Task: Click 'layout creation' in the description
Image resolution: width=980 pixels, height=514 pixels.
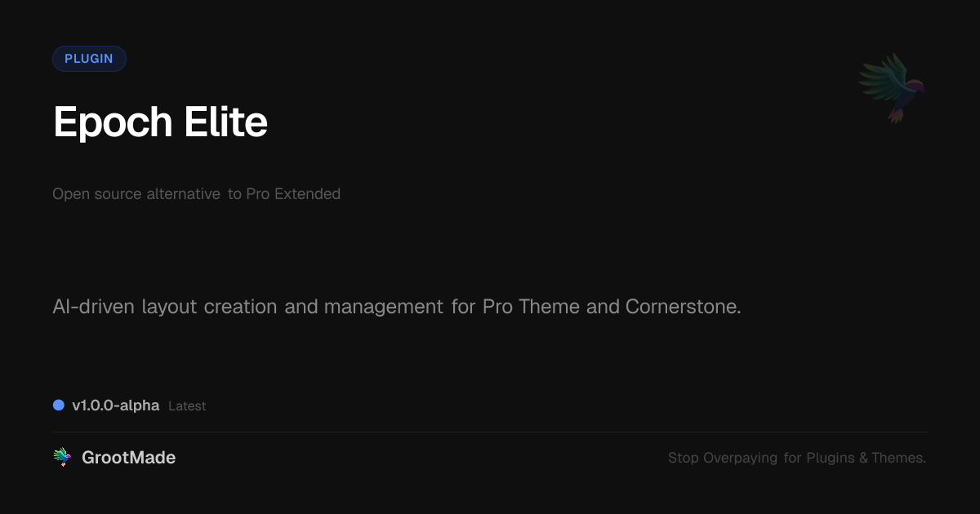Action: coord(210,308)
